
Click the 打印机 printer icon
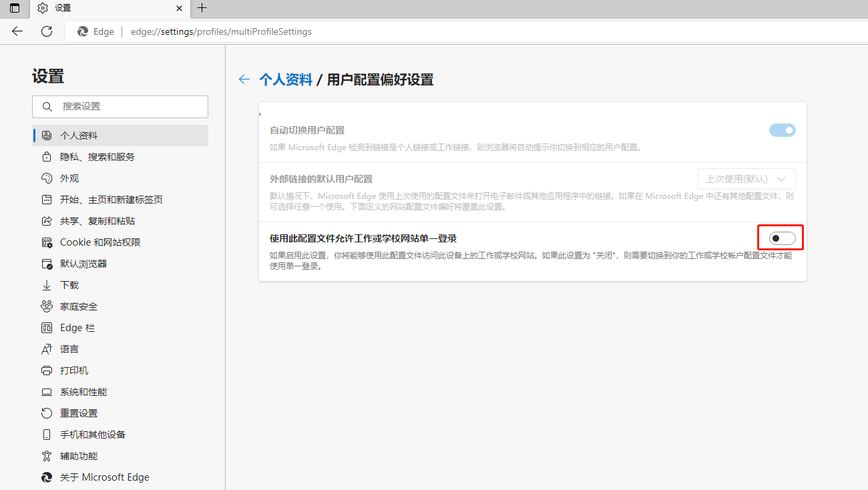[47, 371]
